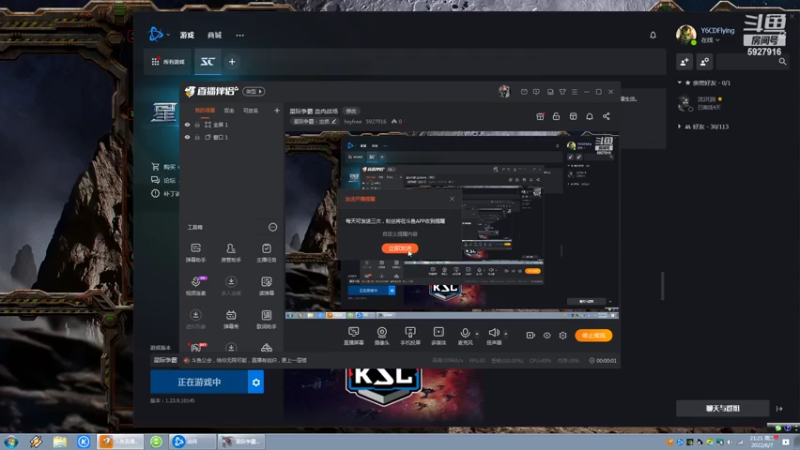800x450 pixels.
Task: Select the SC game tab
Action: 208,62
